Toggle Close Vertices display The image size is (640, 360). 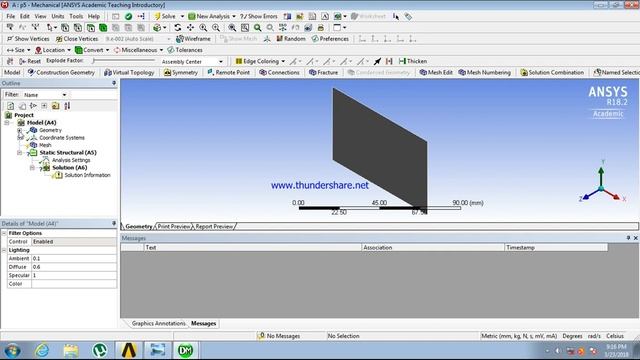[x=77, y=39]
